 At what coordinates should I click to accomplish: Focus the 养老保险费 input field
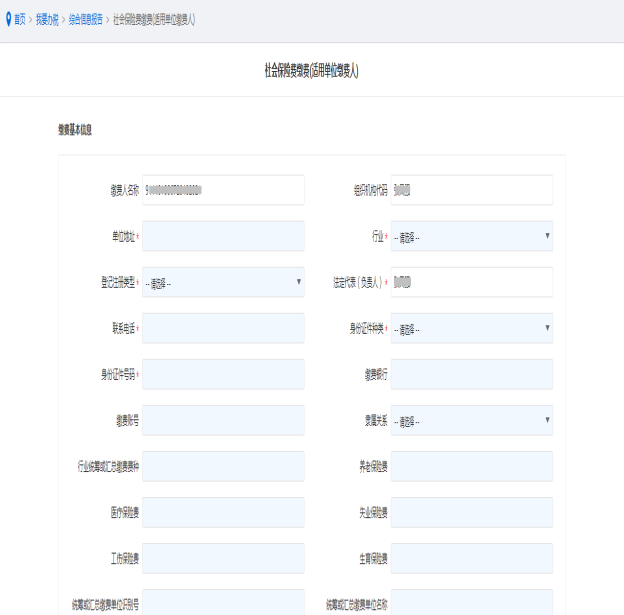click(471, 466)
